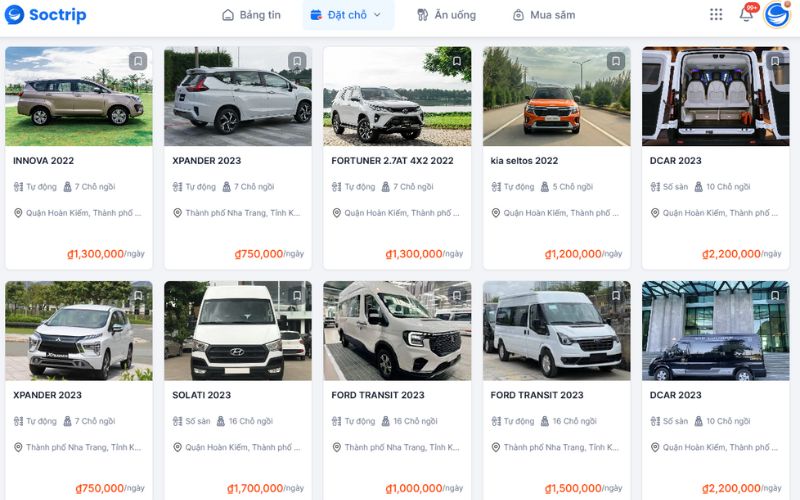Bookmark the first XPANDER 2023 listing

297,61
